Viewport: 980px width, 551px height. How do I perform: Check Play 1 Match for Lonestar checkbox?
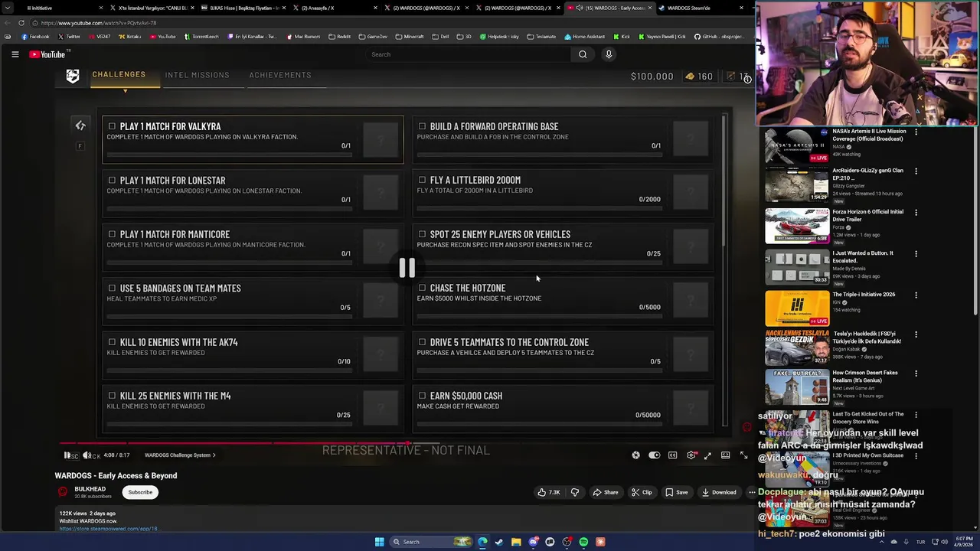112,180
